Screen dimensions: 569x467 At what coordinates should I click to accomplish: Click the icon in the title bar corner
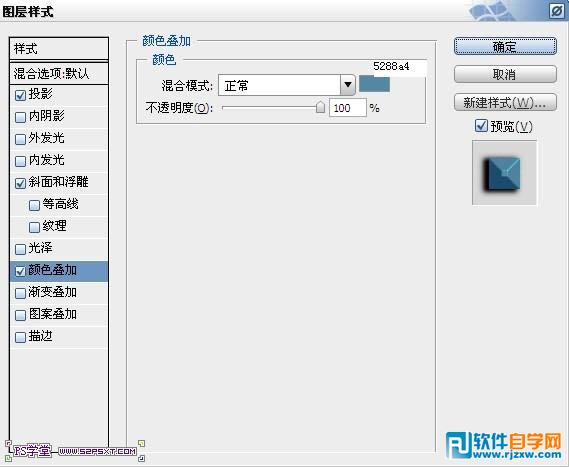point(556,11)
